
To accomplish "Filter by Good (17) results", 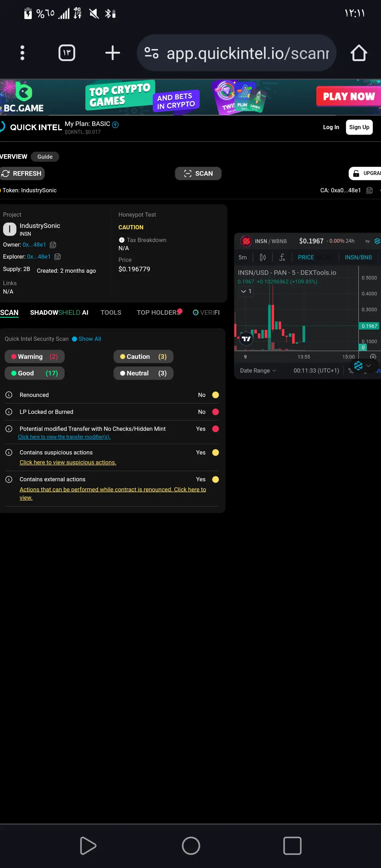I will [x=35, y=373].
